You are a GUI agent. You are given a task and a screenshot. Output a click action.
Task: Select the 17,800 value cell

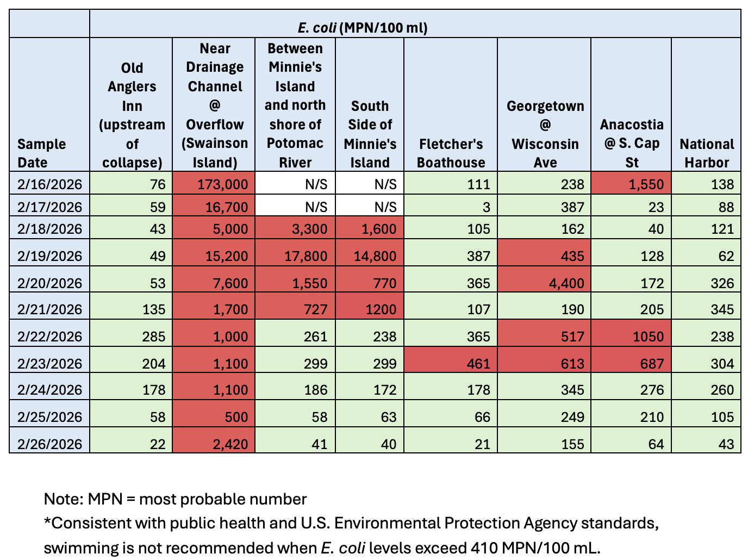295,256
